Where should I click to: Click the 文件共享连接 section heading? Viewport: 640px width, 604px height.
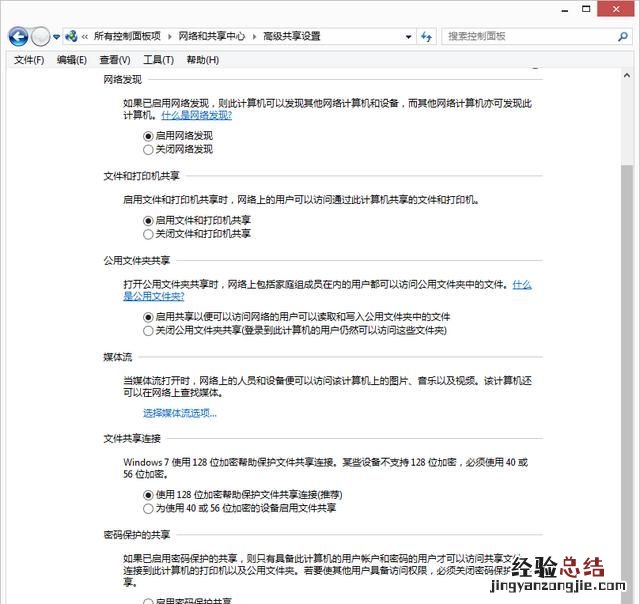[132, 439]
